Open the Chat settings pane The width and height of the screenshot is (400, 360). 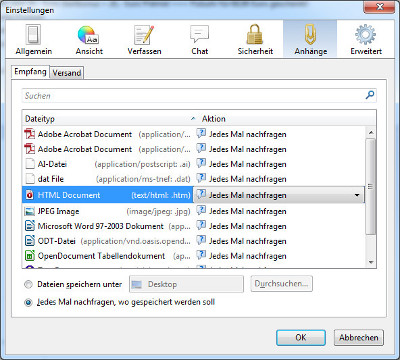[x=200, y=39]
